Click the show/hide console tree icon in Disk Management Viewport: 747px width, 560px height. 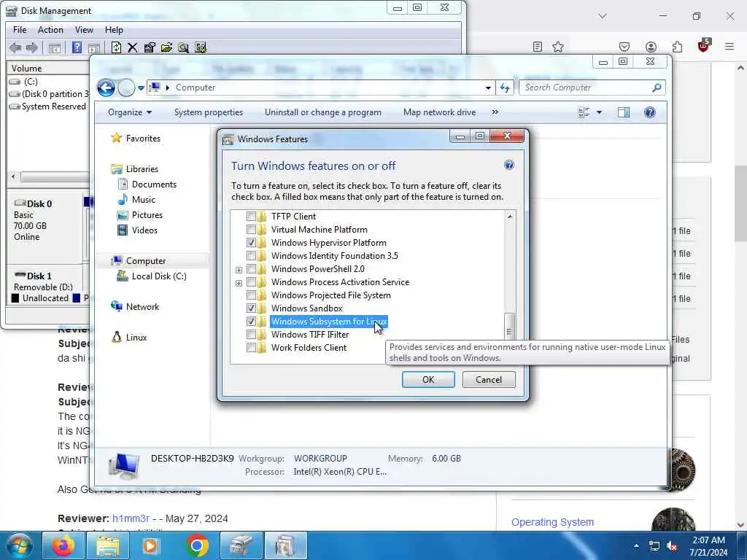click(x=54, y=47)
